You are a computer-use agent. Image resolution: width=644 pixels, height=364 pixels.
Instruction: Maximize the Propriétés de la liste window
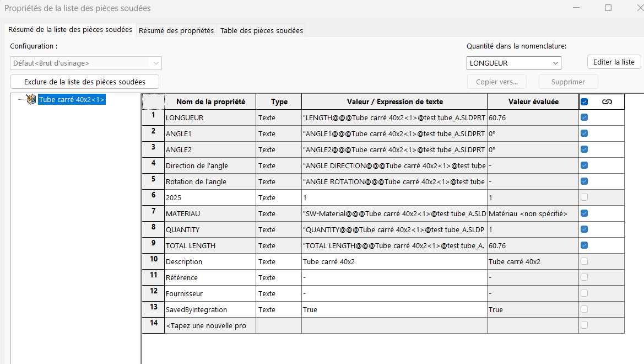(x=608, y=8)
